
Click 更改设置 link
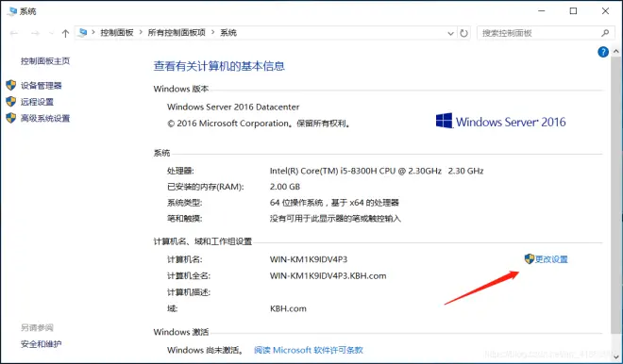(x=551, y=259)
